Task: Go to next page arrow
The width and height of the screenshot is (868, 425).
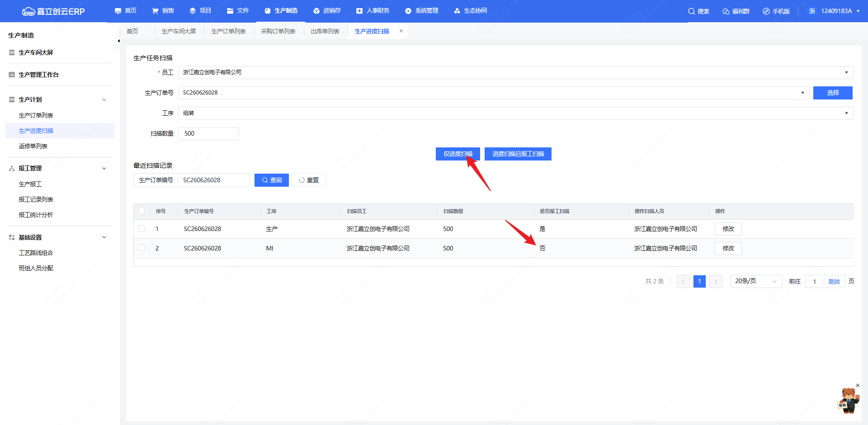Action: [x=716, y=281]
